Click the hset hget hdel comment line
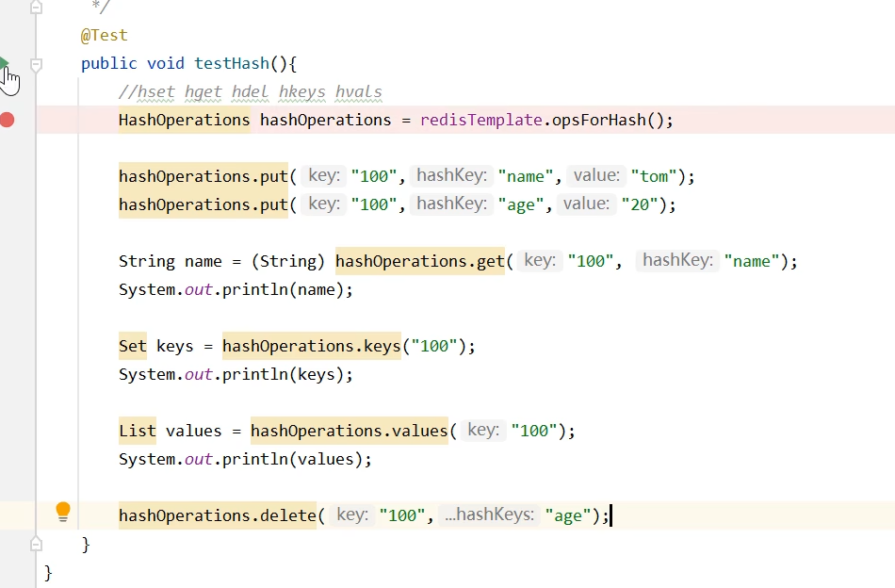 (x=250, y=91)
